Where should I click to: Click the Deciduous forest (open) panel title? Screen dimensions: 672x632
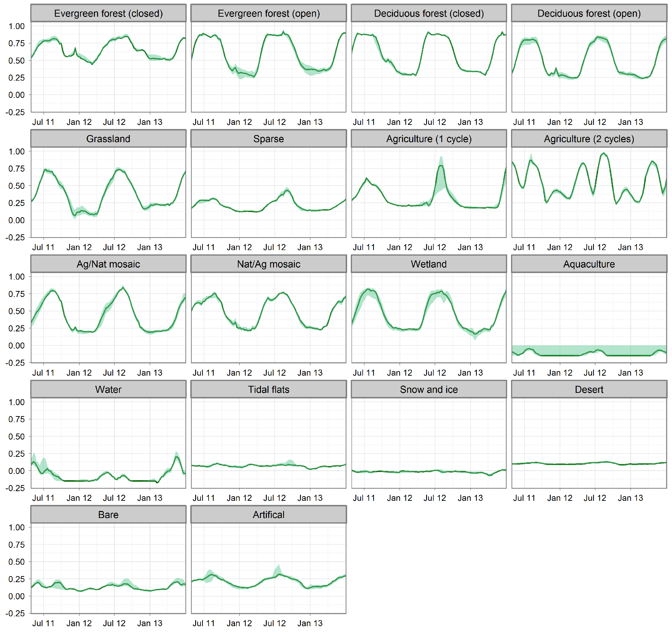coord(589,14)
